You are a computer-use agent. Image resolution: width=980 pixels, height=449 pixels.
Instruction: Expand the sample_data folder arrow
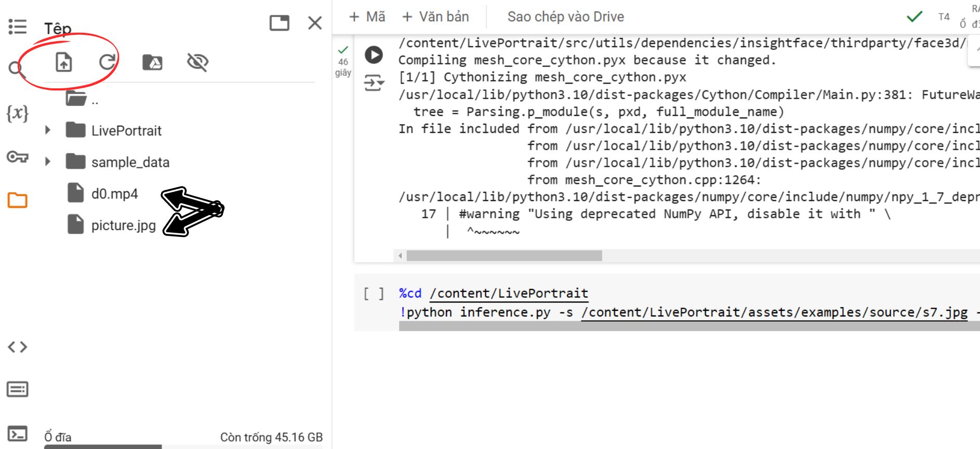pos(48,162)
